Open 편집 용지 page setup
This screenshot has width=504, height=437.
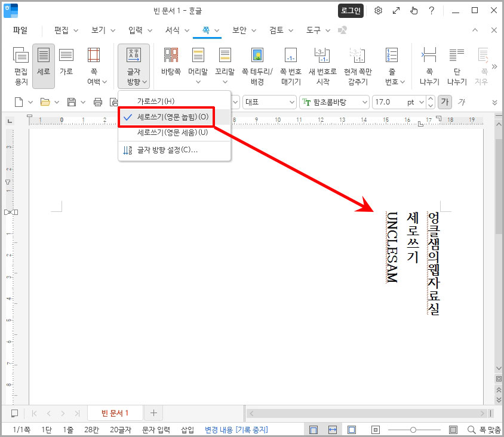[20, 66]
